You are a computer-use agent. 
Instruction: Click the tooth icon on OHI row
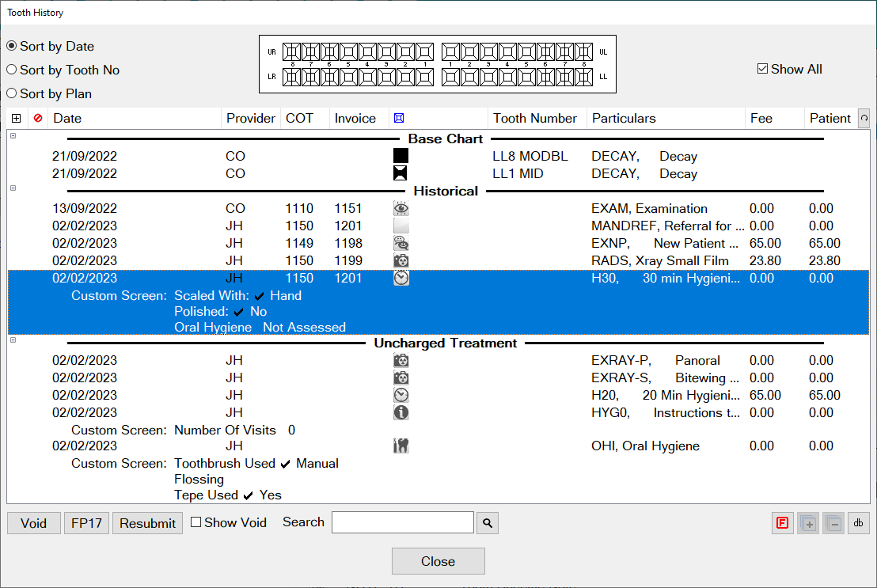tap(401, 446)
